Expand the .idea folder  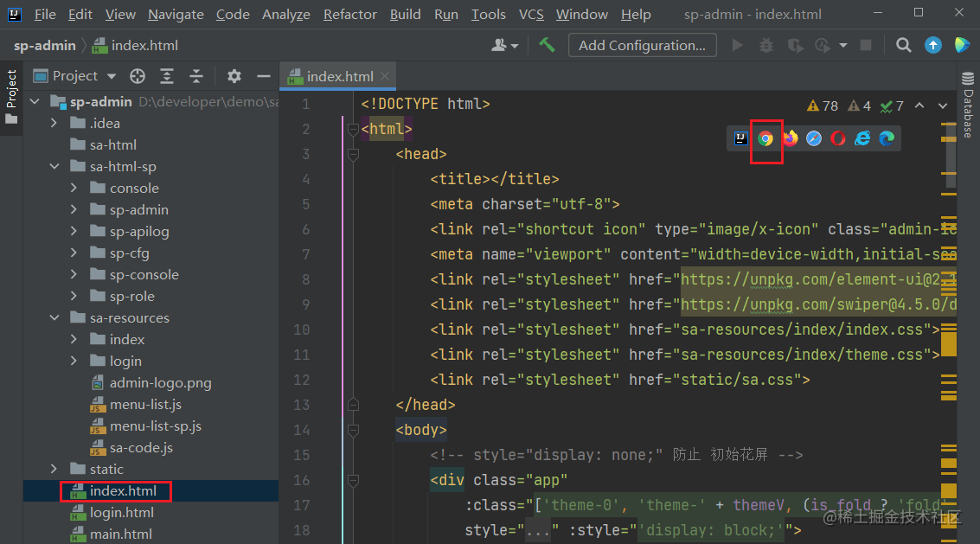click(x=54, y=123)
